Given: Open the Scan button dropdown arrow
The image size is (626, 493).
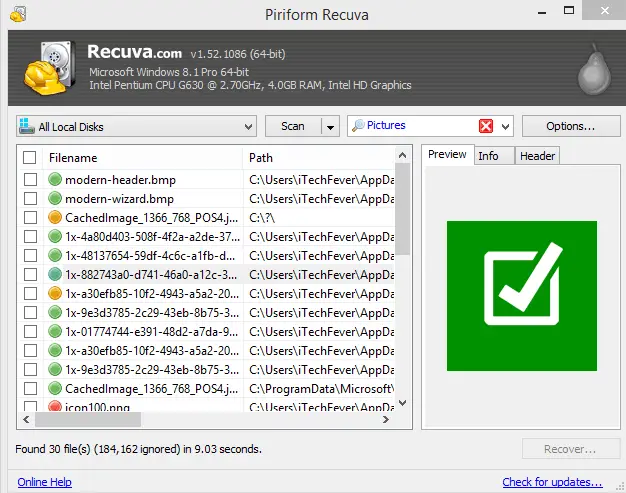Looking at the screenshot, I should (x=330, y=127).
